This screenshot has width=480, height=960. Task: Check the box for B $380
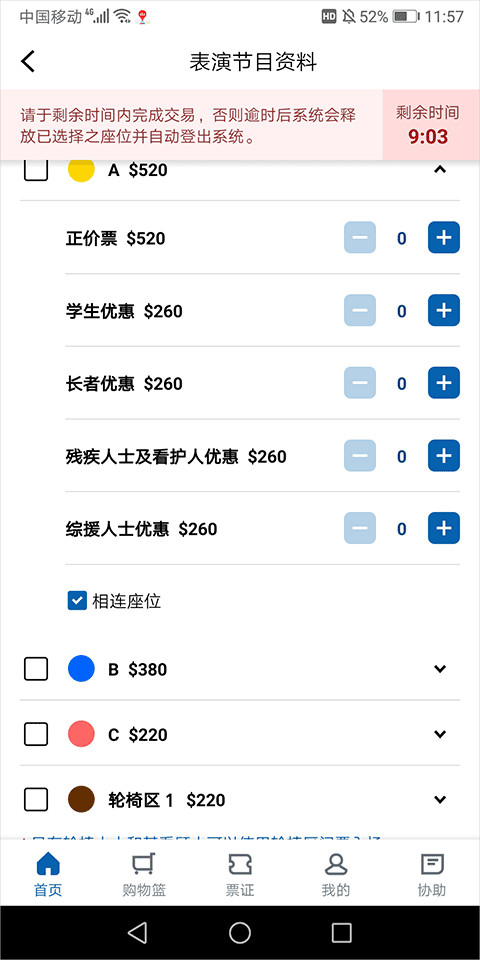36,669
